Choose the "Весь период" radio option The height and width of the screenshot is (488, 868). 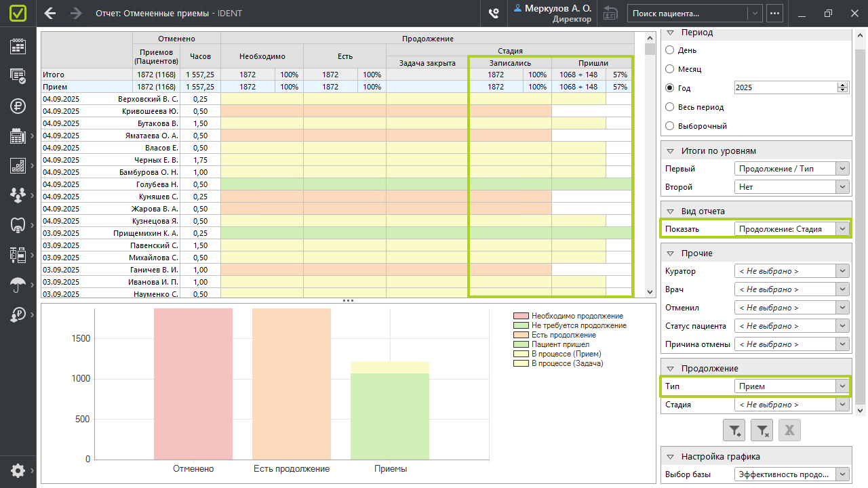tap(670, 107)
